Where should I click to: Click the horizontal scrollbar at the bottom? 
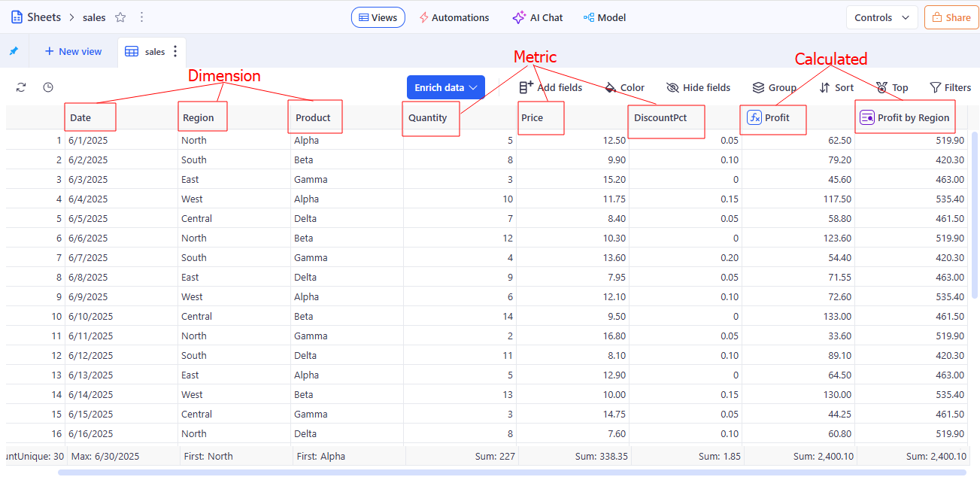[x=511, y=472]
